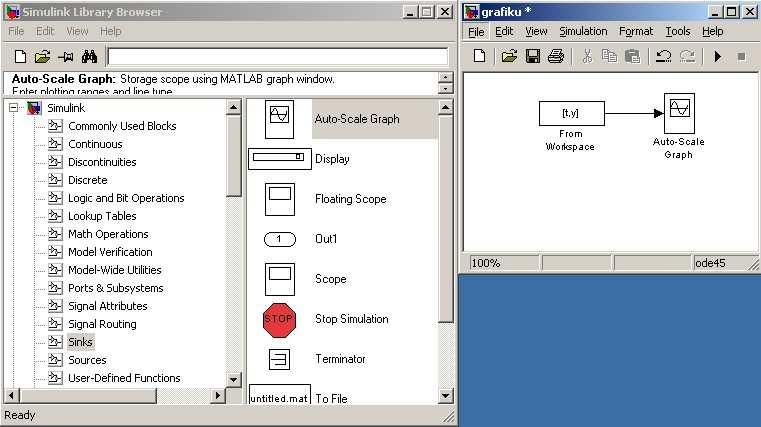Click the search text field in Library Browser

(x=278, y=56)
